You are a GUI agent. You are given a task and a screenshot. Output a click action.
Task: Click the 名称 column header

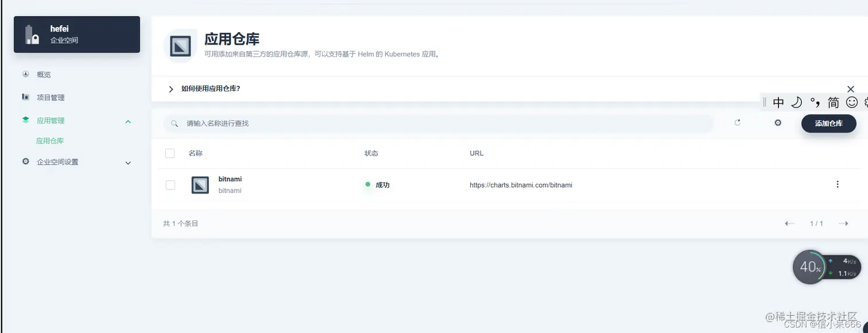[x=195, y=153]
